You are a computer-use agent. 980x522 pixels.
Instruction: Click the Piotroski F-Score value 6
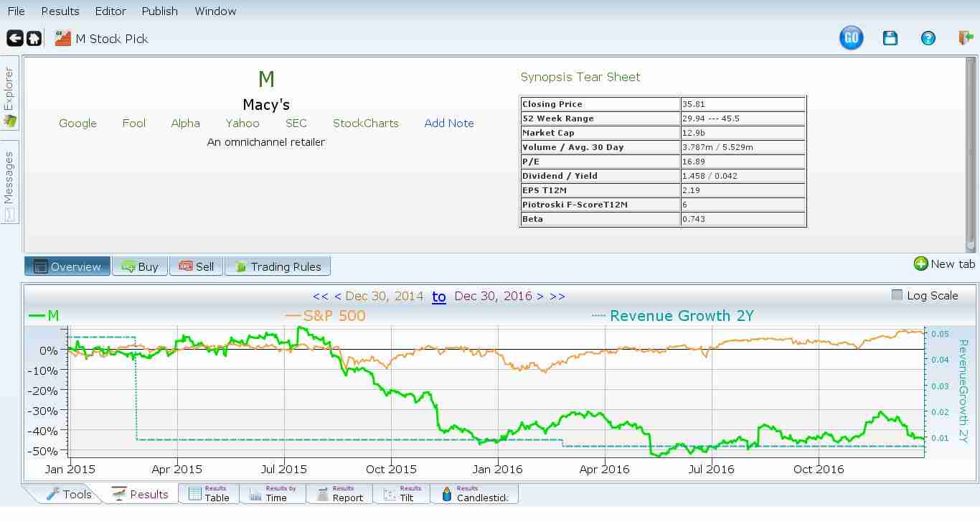point(743,205)
